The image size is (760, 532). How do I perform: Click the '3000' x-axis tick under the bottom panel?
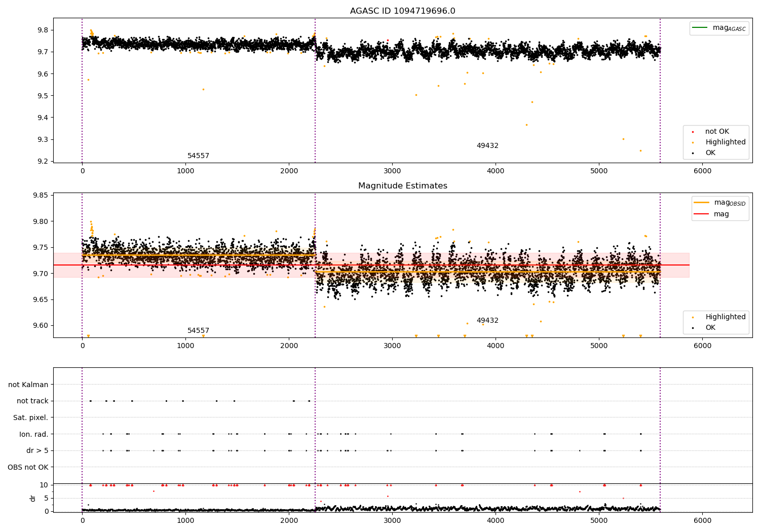point(392,521)
